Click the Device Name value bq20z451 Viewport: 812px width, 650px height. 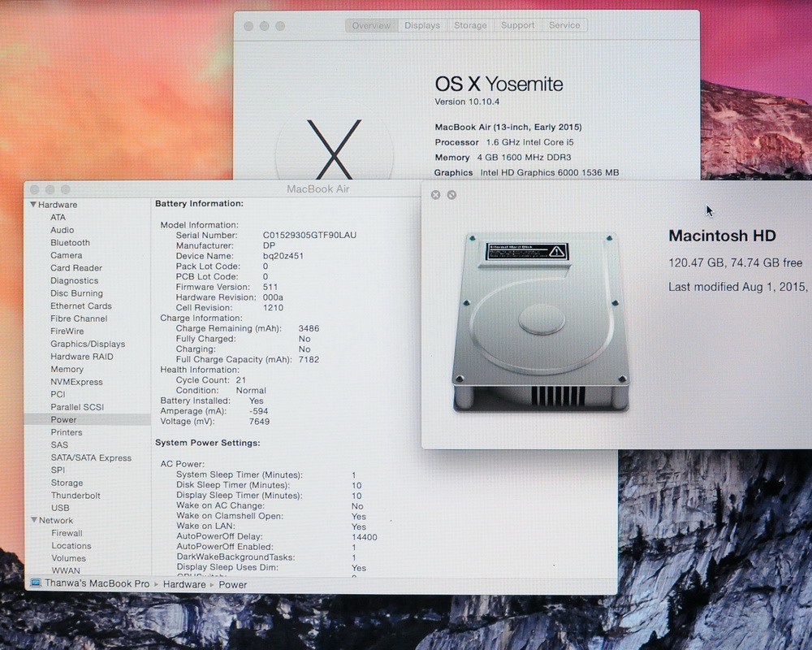coord(283,256)
